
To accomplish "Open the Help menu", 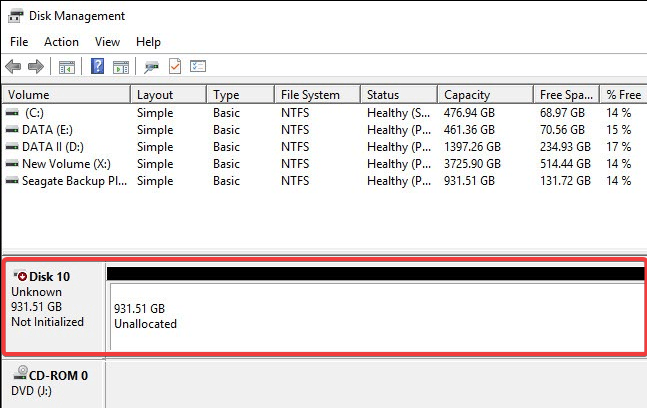I will [148, 42].
